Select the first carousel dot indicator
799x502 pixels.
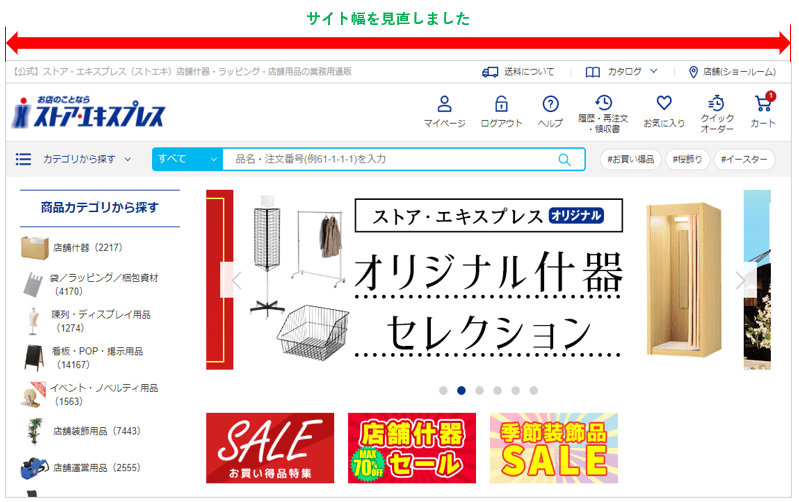pyautogui.click(x=443, y=390)
